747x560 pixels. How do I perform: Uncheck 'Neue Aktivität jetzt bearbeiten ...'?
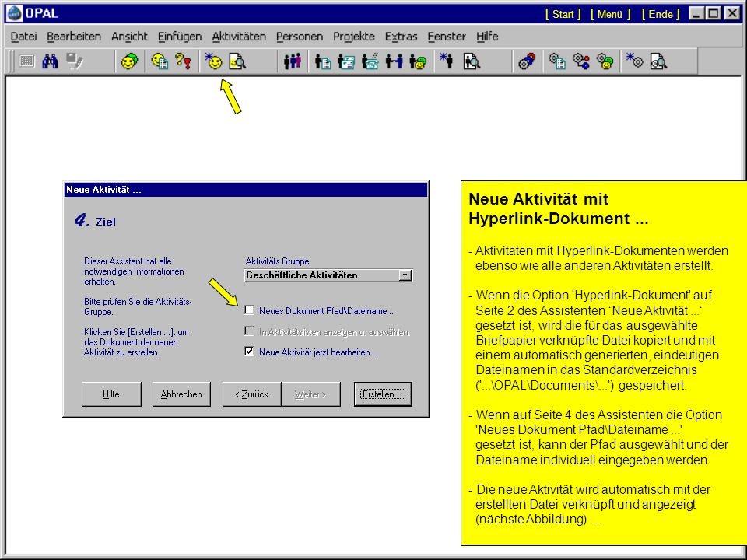[x=249, y=352]
